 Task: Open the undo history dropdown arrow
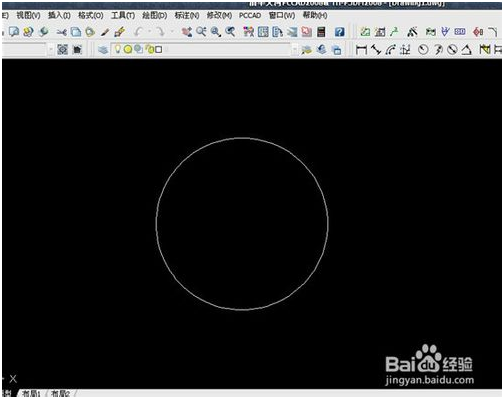(149, 32)
